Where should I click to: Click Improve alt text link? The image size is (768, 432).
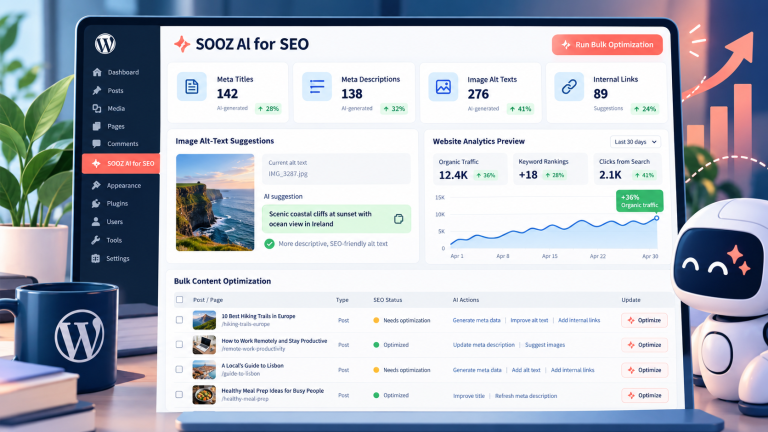click(x=529, y=320)
